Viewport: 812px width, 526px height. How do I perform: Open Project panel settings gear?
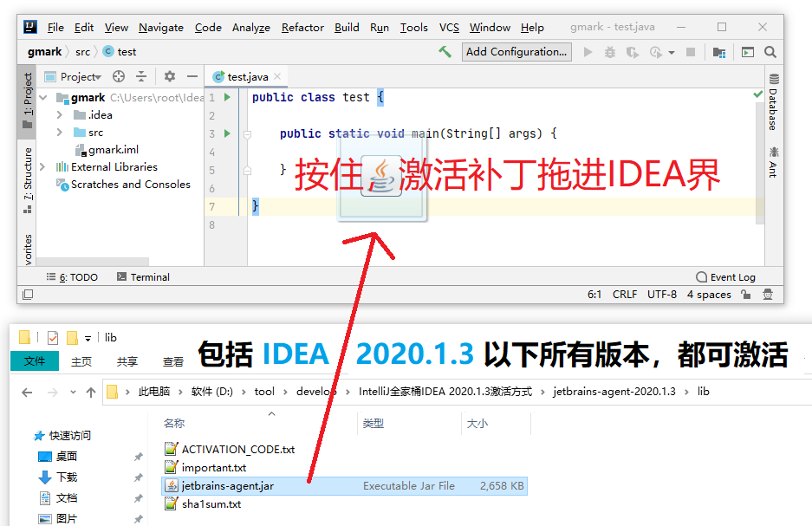[169, 76]
